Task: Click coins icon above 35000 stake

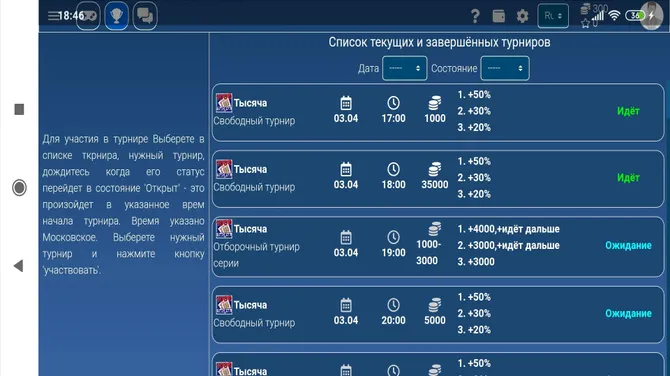Action: coord(435,170)
